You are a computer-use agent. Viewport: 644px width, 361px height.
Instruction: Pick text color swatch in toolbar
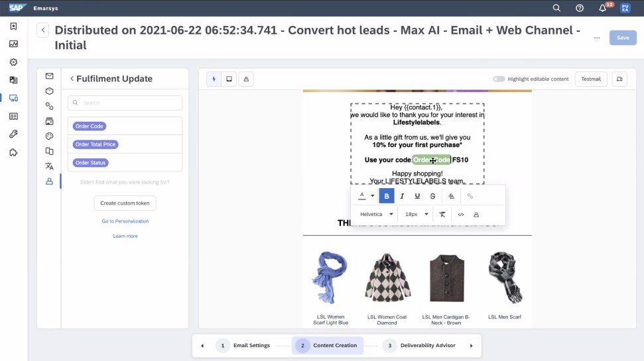point(362,196)
